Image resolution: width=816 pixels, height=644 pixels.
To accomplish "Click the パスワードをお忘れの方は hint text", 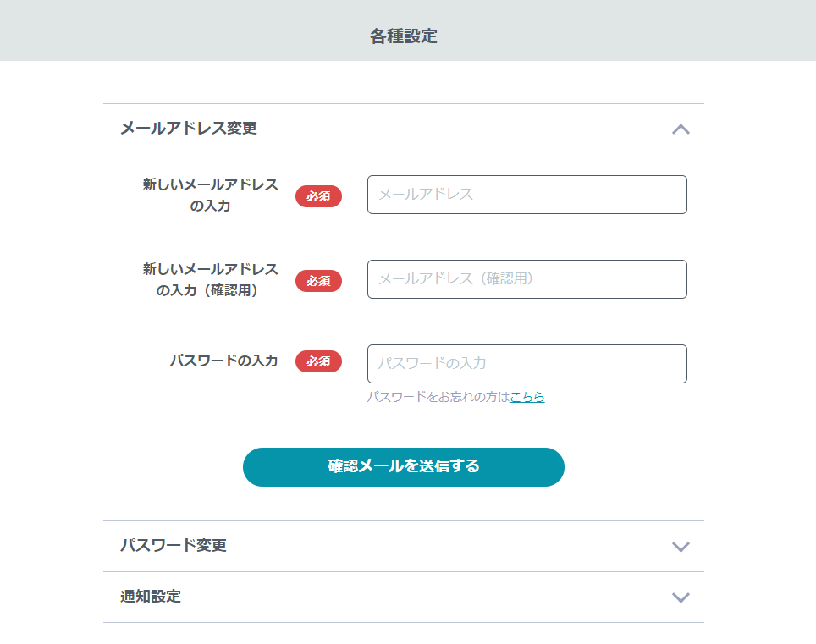I will point(438,397).
